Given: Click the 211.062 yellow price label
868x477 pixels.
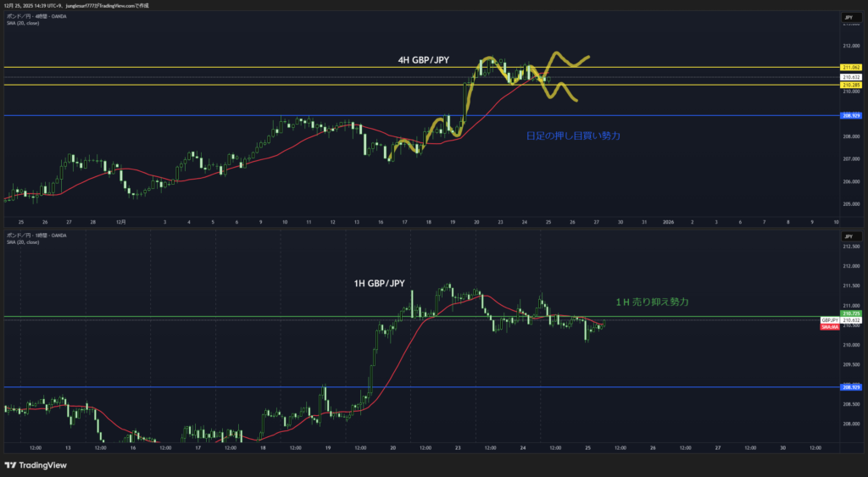Looking at the screenshot, I should pos(850,67).
